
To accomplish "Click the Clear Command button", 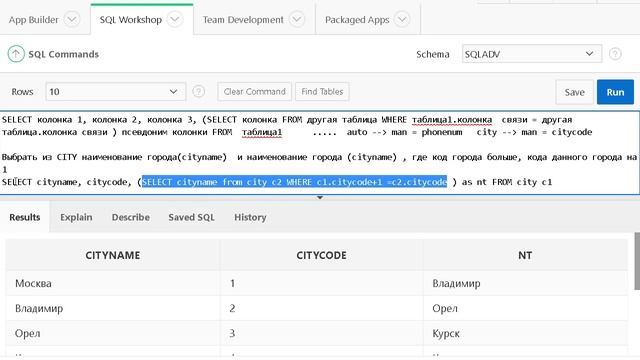I will (254, 91).
